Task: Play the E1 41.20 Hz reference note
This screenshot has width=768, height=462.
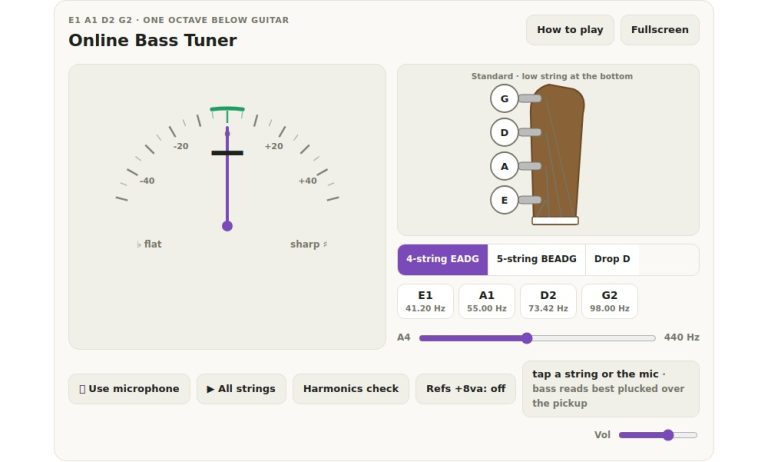Action: [425, 301]
